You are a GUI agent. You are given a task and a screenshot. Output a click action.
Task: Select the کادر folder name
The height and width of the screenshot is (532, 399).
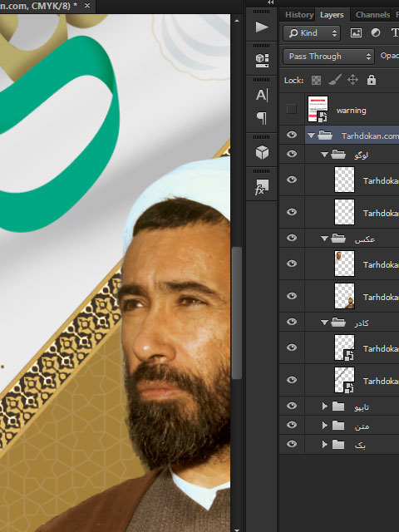pyautogui.click(x=361, y=323)
